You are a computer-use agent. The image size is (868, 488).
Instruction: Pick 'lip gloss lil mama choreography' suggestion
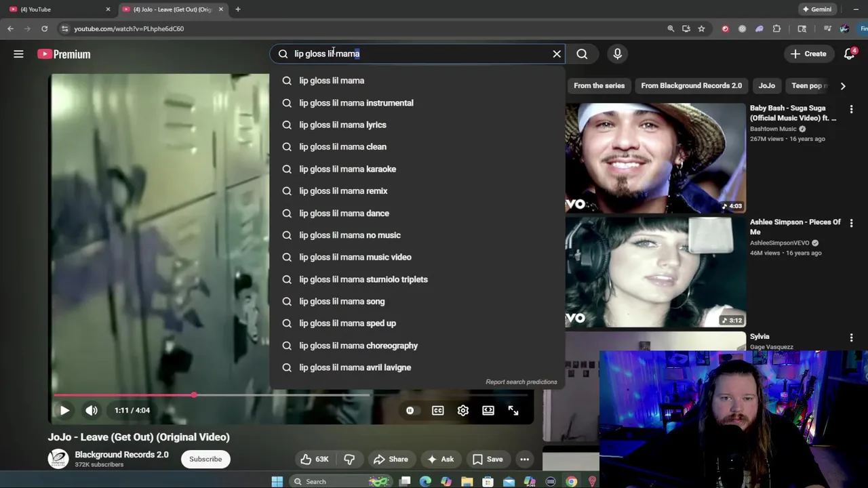pos(417,346)
